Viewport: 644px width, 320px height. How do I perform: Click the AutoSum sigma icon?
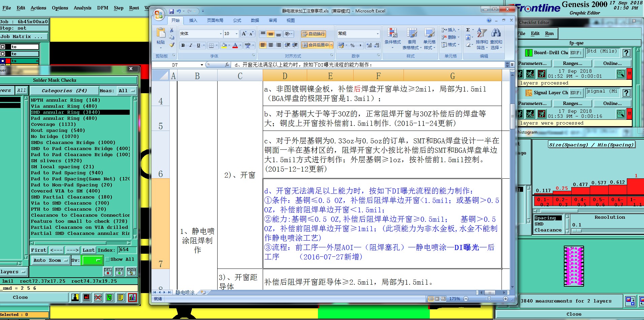click(x=468, y=30)
